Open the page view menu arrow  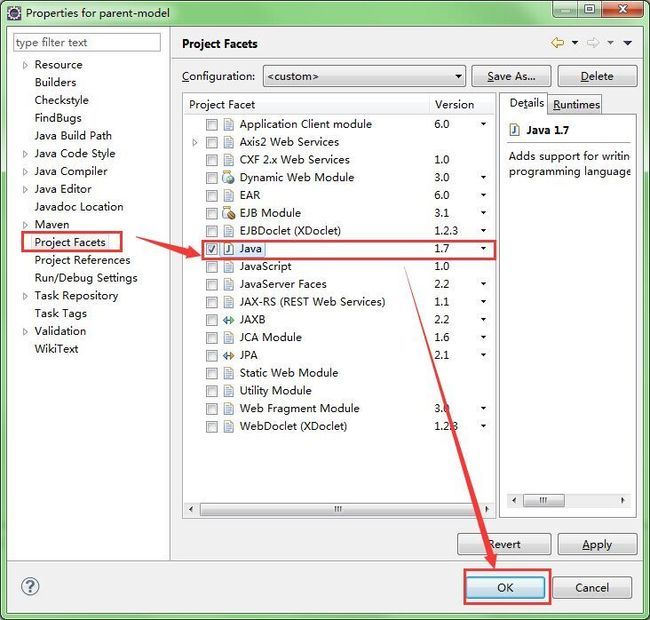(628, 42)
